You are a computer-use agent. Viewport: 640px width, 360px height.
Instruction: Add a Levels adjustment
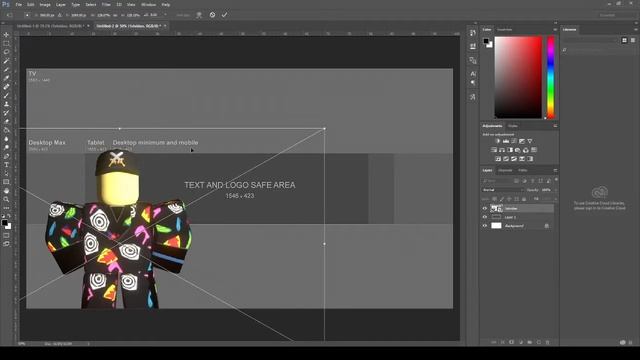point(506,141)
